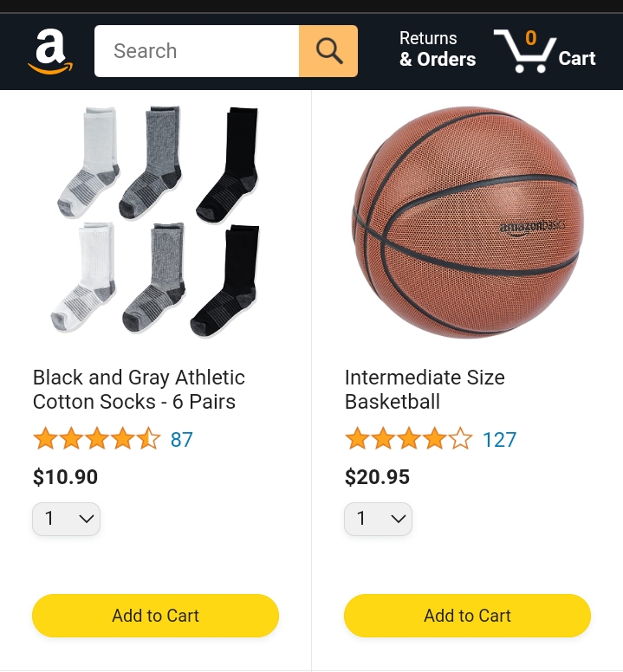623x672 pixels.
Task: Open the Intermediate Size Basketball title
Action: click(x=425, y=389)
